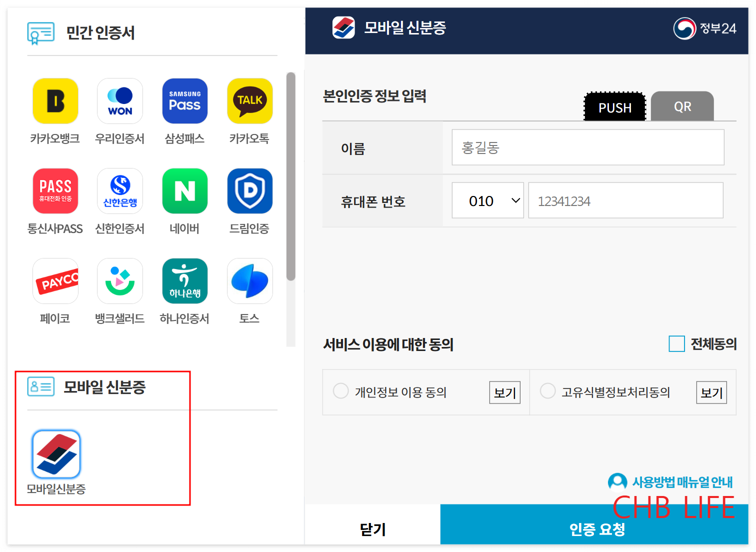Click the name input field showing 홍길동
Viewport: 756px width, 552px height.
pos(587,147)
